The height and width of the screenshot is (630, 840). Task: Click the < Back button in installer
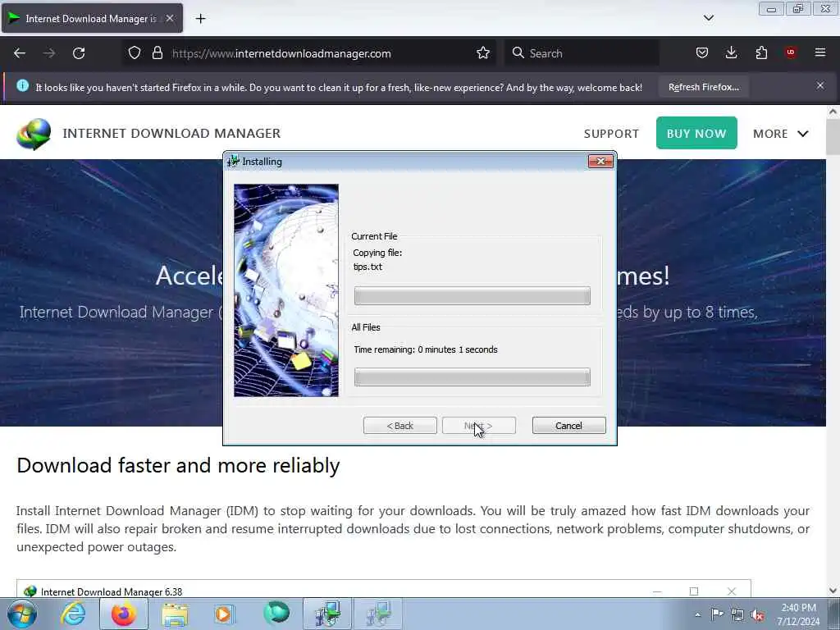(x=400, y=426)
